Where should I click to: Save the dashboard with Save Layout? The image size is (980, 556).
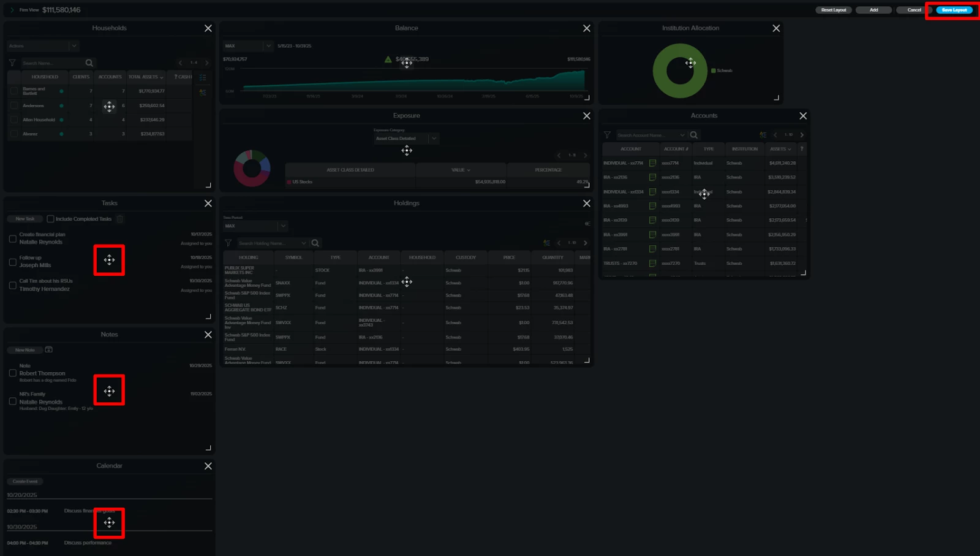click(954, 10)
